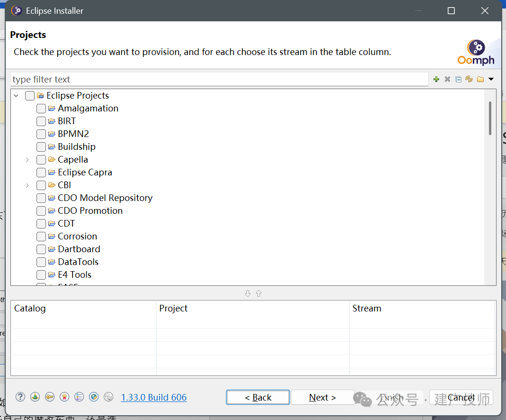Select the CDO Model Repository label
This screenshot has width=506, height=420.
[x=105, y=198]
